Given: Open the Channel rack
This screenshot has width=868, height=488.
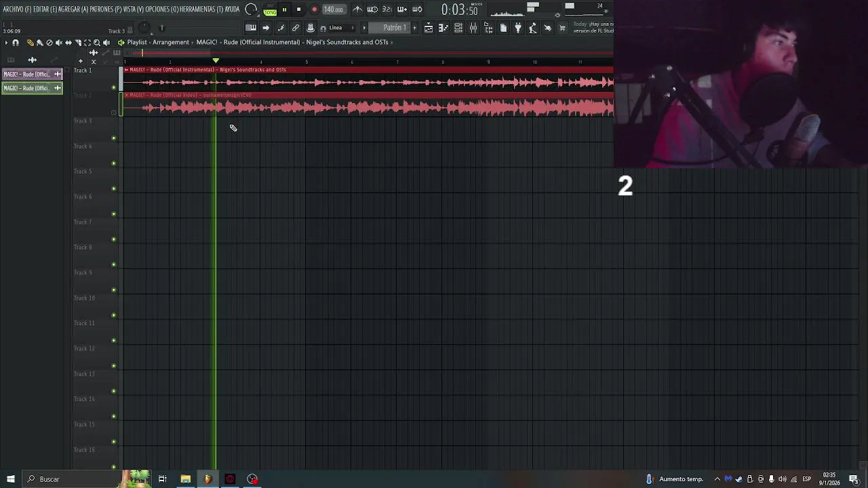Looking at the screenshot, I should coord(458,28).
